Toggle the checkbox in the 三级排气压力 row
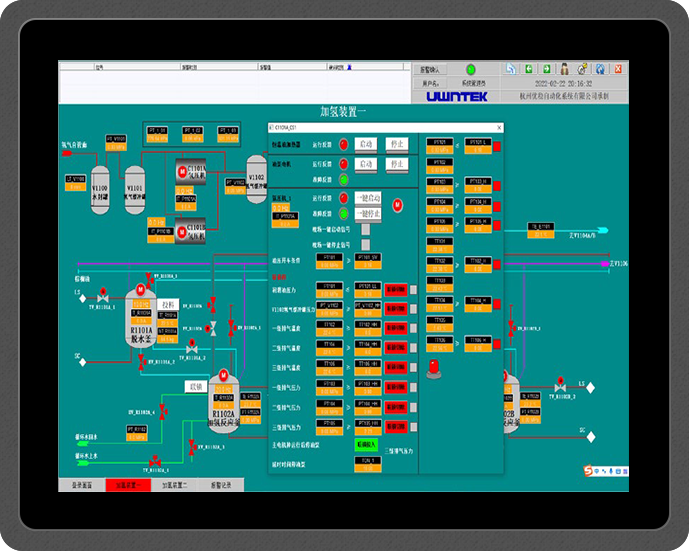Image resolution: width=689 pixels, height=551 pixels. click(x=413, y=426)
